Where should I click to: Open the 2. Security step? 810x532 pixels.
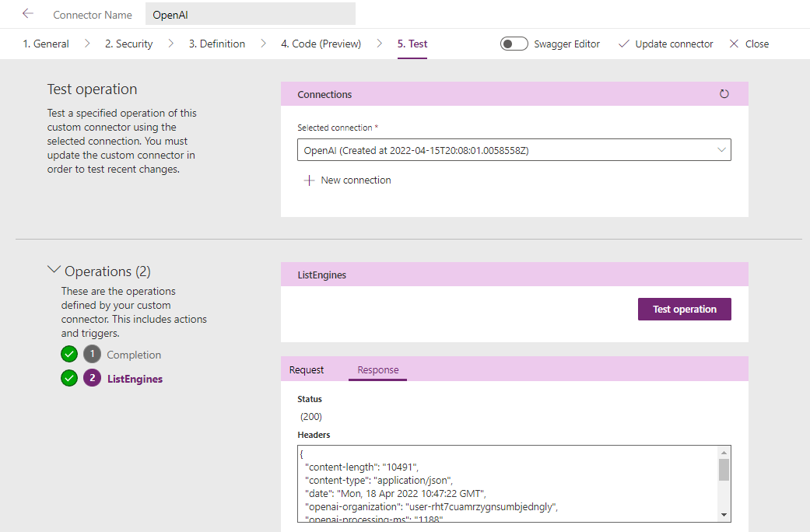pos(129,44)
